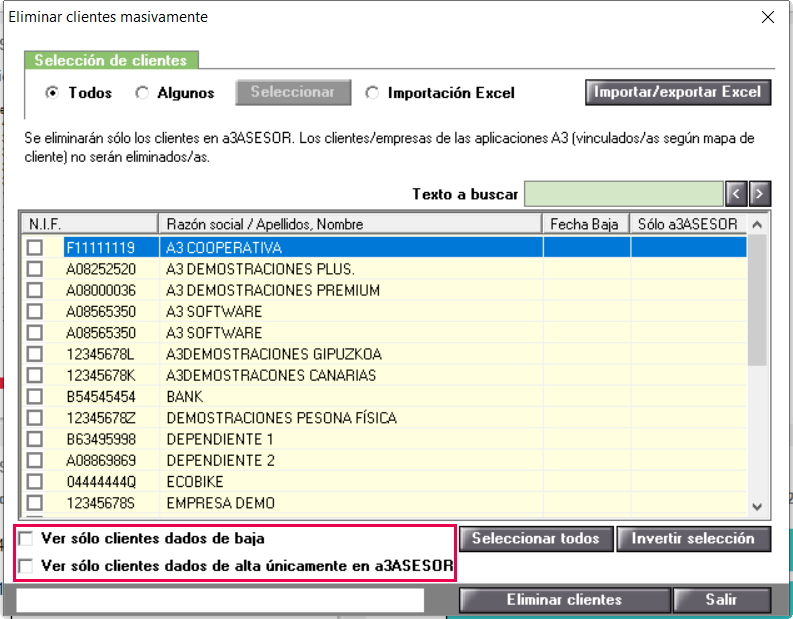
Task: Tick the DEPENDIENTE 1 checkbox
Action: click(x=35, y=439)
